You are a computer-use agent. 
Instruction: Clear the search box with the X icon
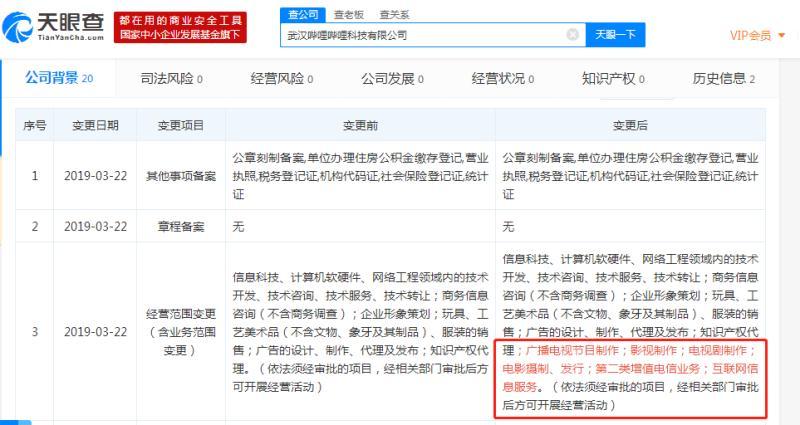pyautogui.click(x=572, y=35)
